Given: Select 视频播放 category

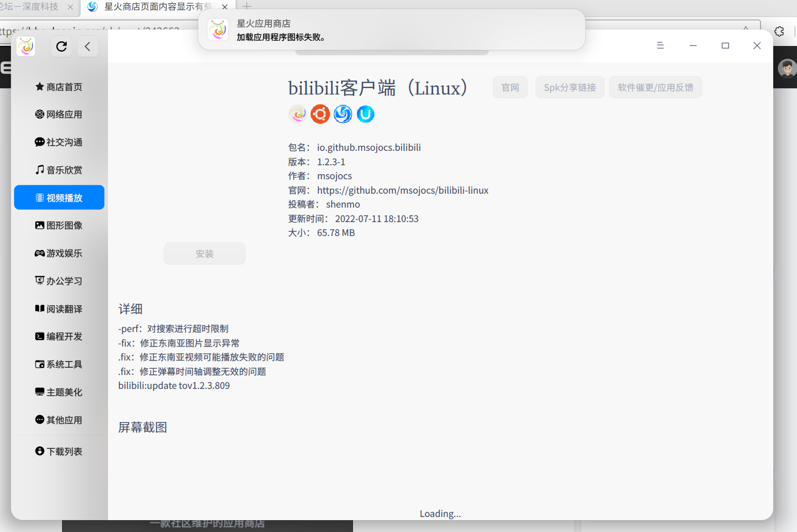Looking at the screenshot, I should coord(59,197).
